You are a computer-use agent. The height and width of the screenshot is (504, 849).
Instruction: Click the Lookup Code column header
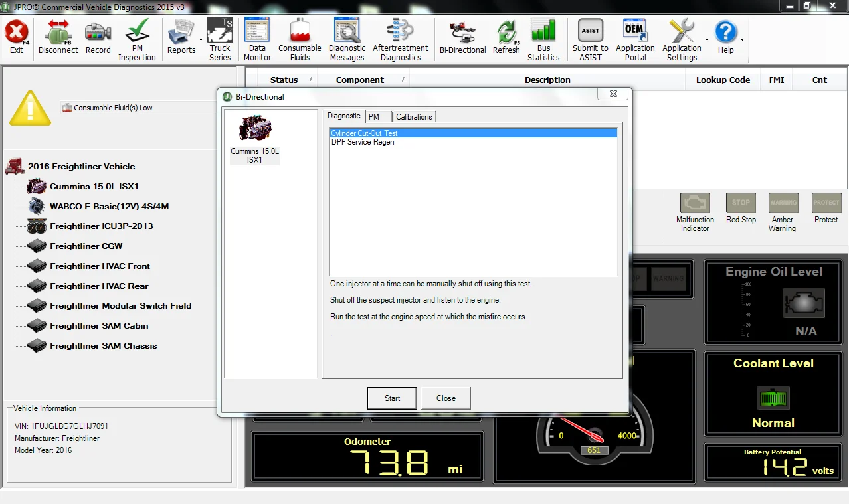coord(723,80)
